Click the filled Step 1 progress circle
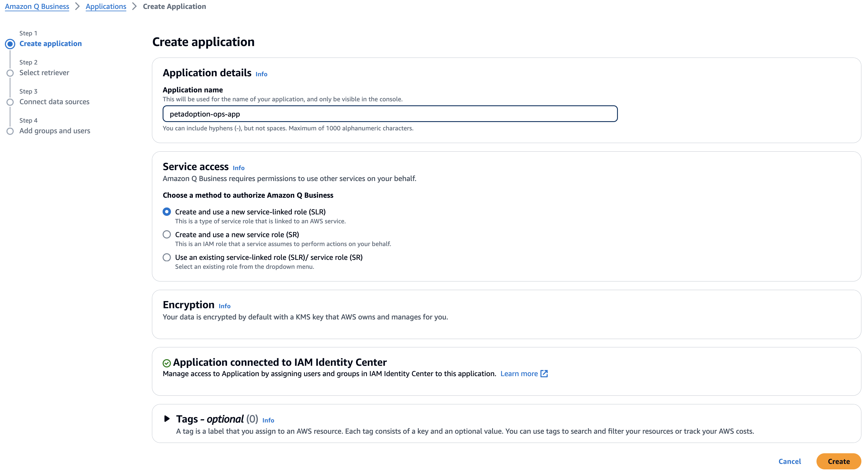This screenshot has width=868, height=476. click(x=10, y=43)
